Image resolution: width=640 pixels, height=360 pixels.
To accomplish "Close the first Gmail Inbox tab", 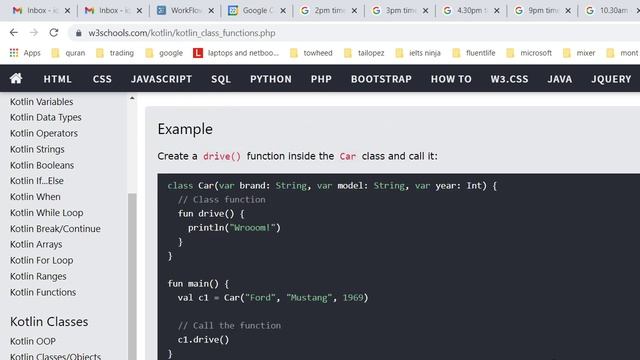I will click(x=67, y=11).
